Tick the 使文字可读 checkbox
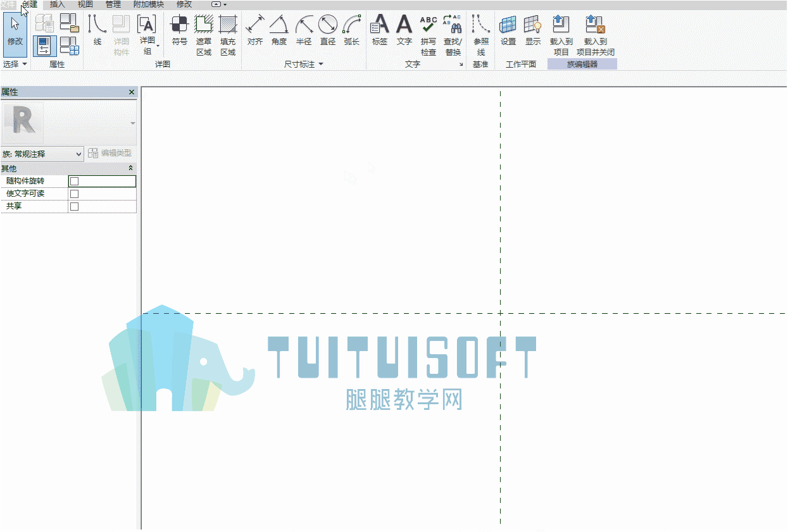Screen dimensions: 788x532 tap(74, 194)
